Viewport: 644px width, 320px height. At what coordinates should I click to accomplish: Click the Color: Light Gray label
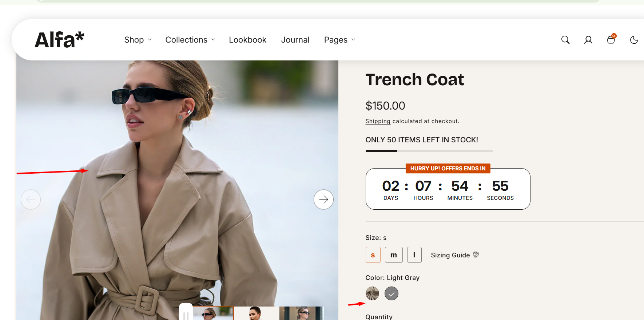[393, 278]
